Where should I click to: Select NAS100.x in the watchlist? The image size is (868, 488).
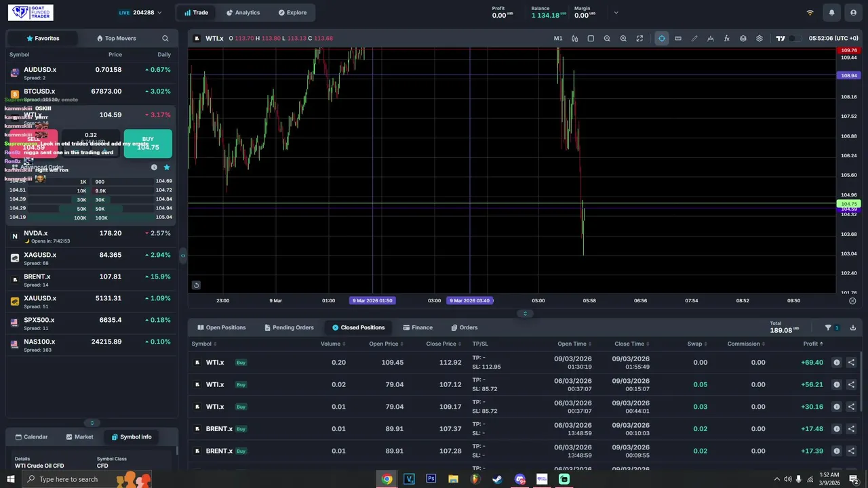click(x=92, y=345)
